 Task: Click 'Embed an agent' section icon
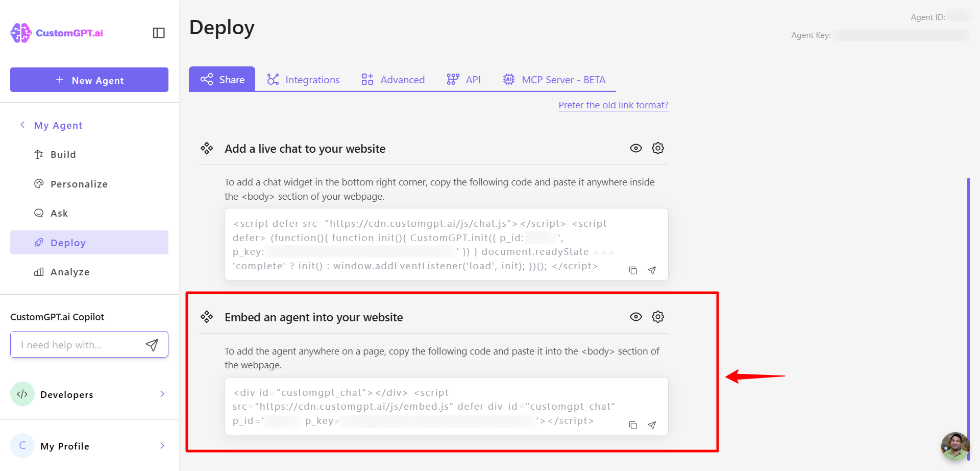coord(207,317)
